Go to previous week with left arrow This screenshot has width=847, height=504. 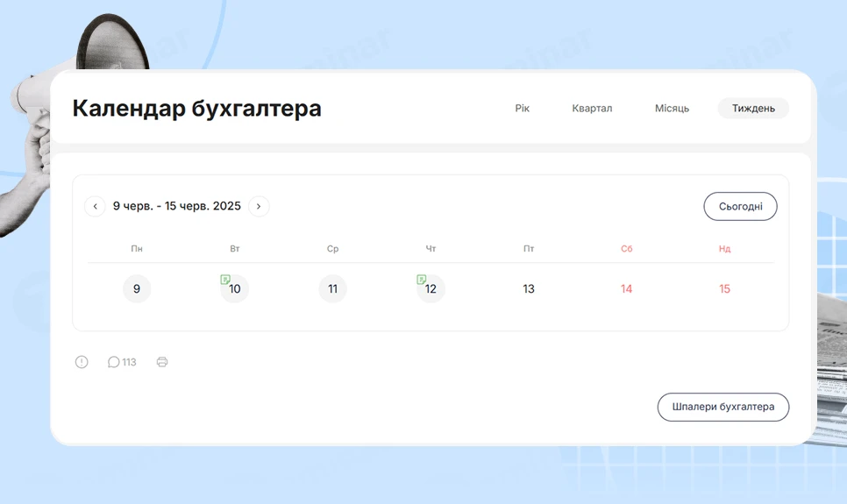95,206
